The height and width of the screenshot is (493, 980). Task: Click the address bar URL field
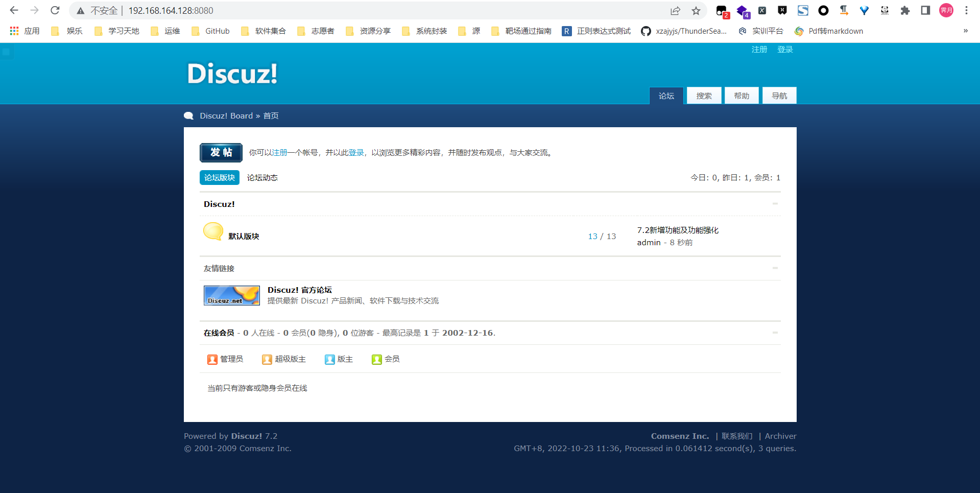[x=357, y=11]
